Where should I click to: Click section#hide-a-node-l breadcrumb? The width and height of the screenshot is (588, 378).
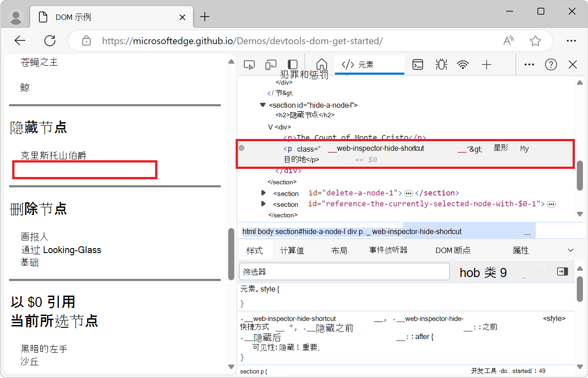click(311, 231)
